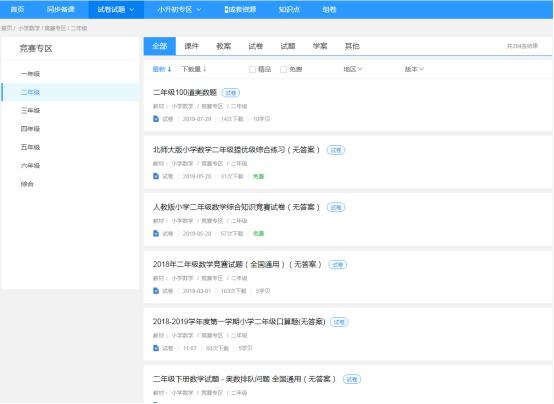Expand the 版本 filter dropdown
Viewport: 554px width, 404px height.
click(414, 69)
